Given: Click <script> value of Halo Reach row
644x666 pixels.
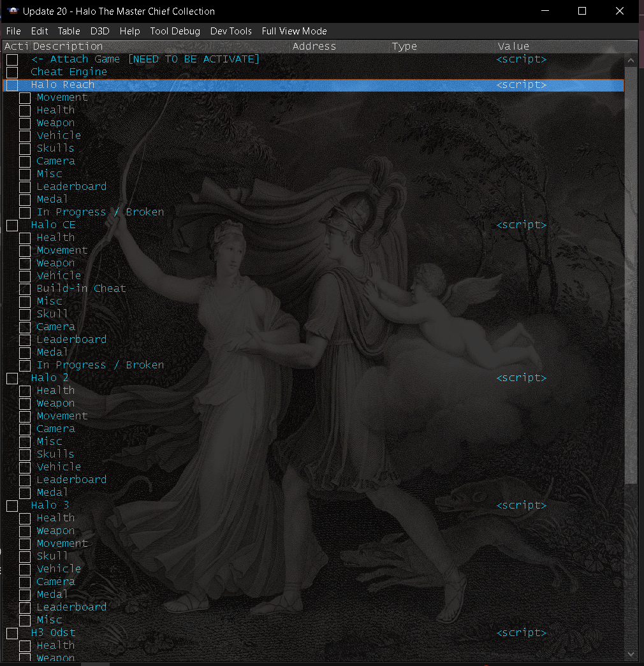Looking at the screenshot, I should click(x=521, y=85).
